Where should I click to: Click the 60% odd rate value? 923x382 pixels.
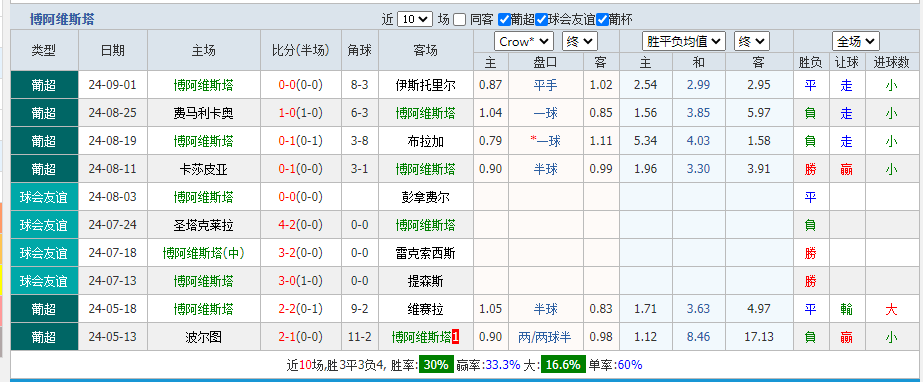(x=629, y=365)
